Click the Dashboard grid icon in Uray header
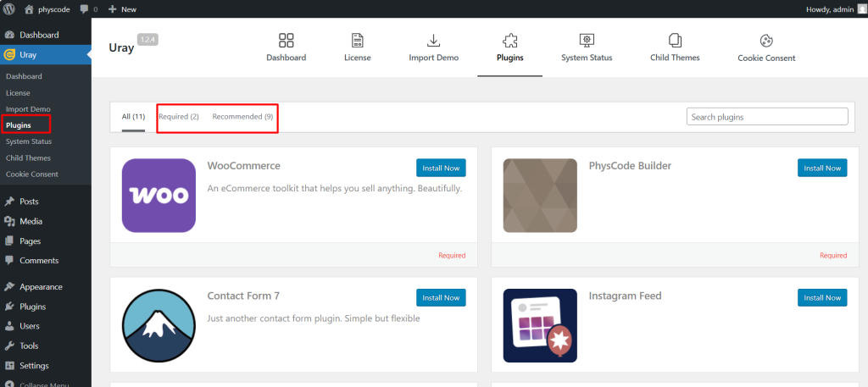The height and width of the screenshot is (387, 868). click(x=287, y=41)
